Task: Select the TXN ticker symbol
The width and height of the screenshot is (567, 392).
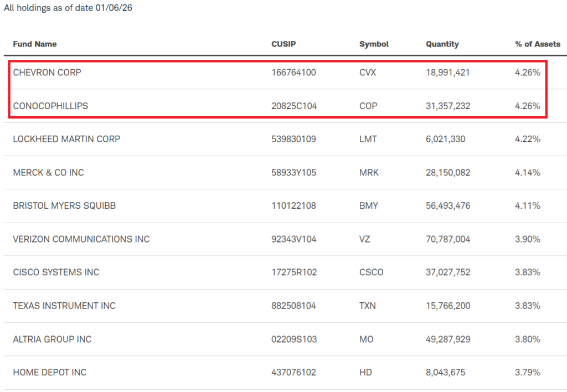Action: click(x=368, y=306)
